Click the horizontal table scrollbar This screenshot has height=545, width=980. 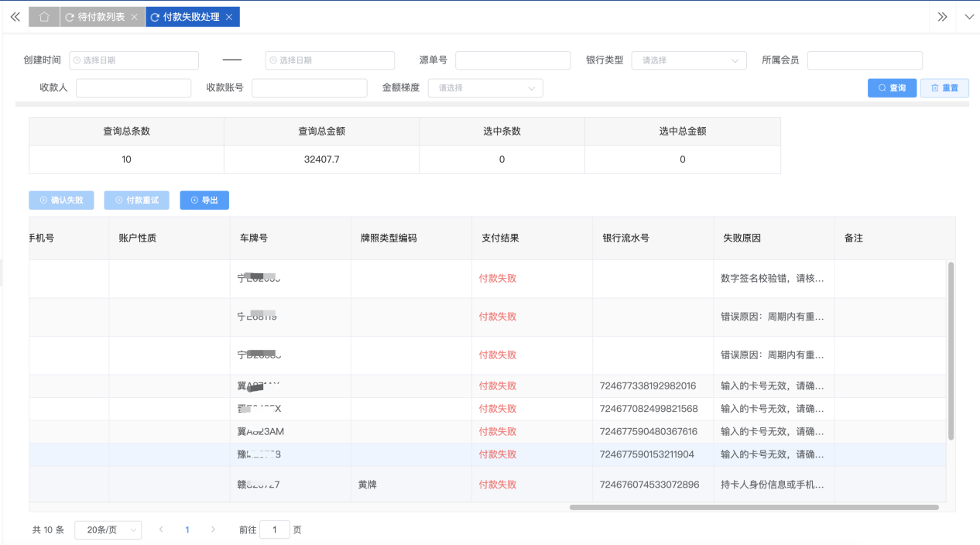pyautogui.click(x=754, y=508)
